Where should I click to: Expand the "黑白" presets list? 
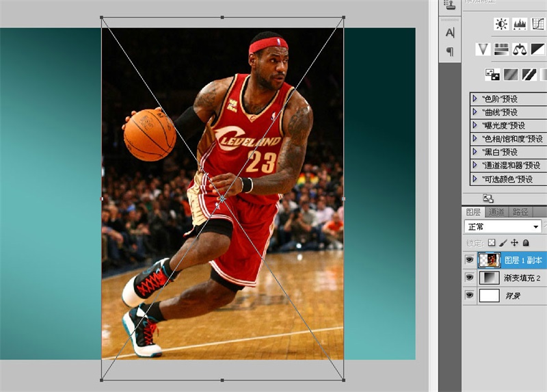tap(475, 152)
